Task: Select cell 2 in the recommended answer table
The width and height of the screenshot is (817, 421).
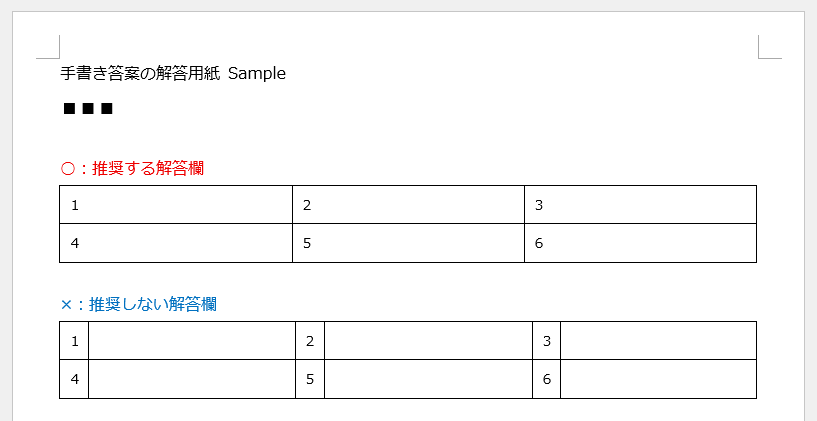Action: (408, 205)
